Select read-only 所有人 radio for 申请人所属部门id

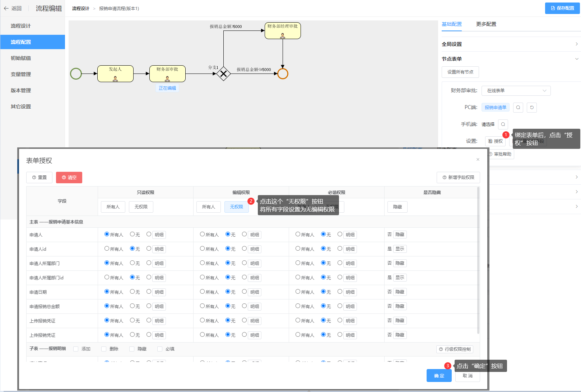click(x=107, y=277)
